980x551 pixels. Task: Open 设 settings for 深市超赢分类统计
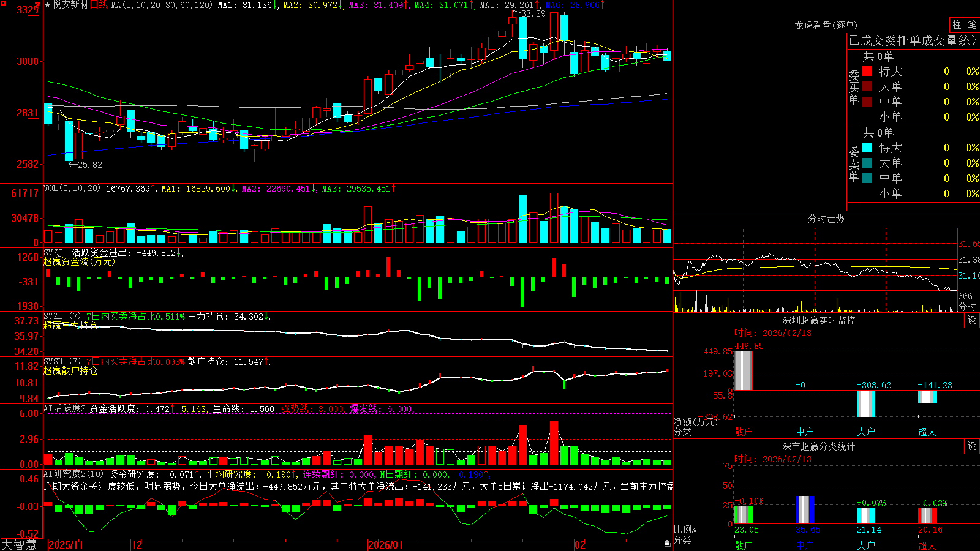[972, 446]
